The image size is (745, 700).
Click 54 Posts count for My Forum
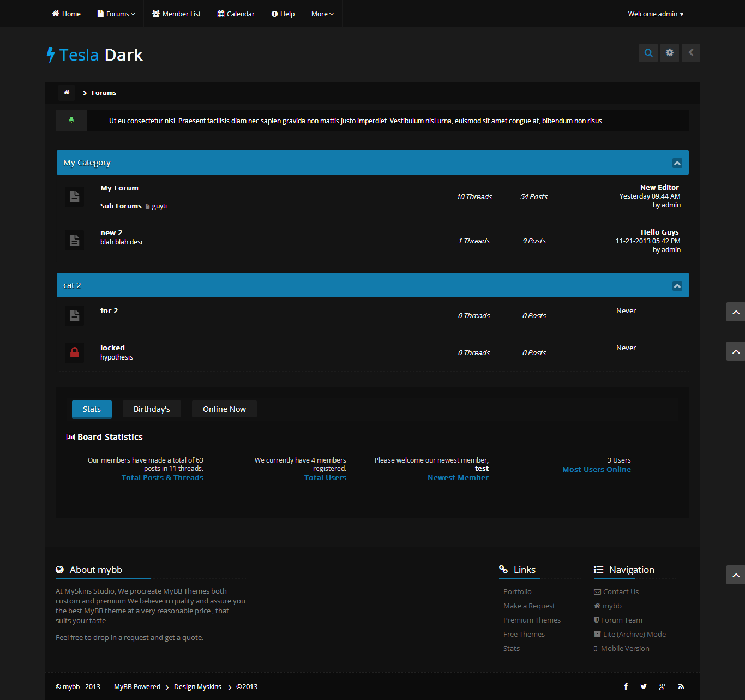(x=534, y=196)
